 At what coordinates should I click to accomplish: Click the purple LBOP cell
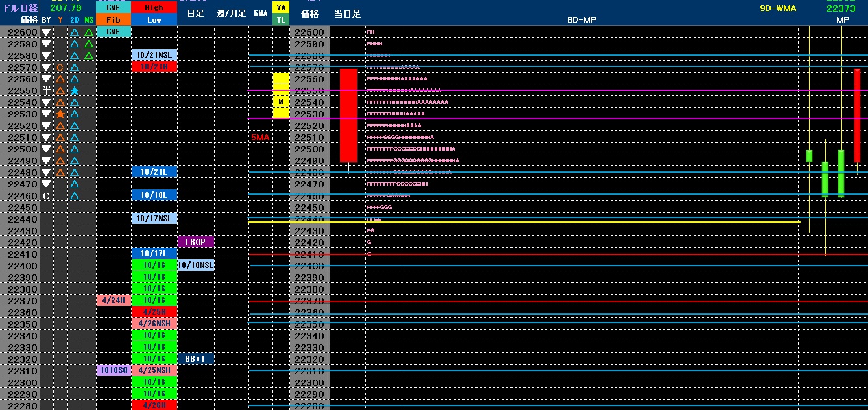(195, 242)
